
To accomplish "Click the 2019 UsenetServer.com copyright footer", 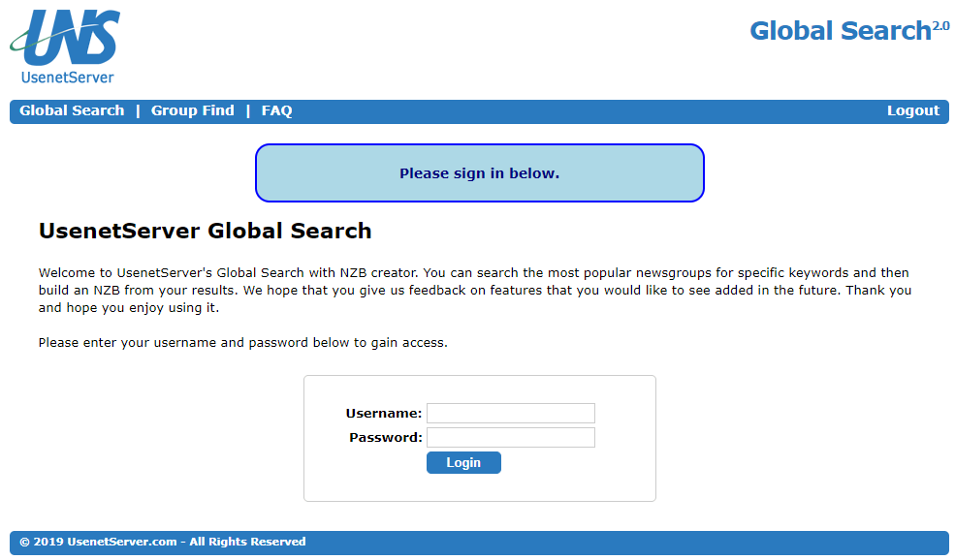I will 163,542.
